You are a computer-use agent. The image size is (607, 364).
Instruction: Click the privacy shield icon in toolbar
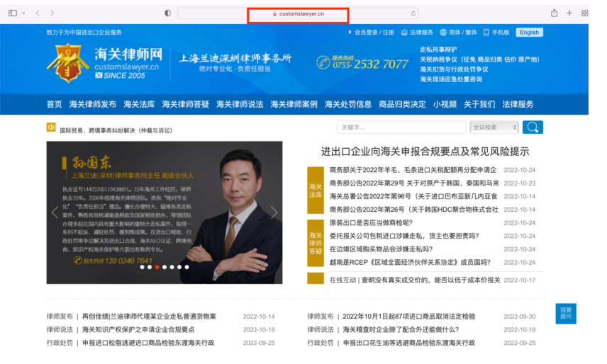point(167,13)
